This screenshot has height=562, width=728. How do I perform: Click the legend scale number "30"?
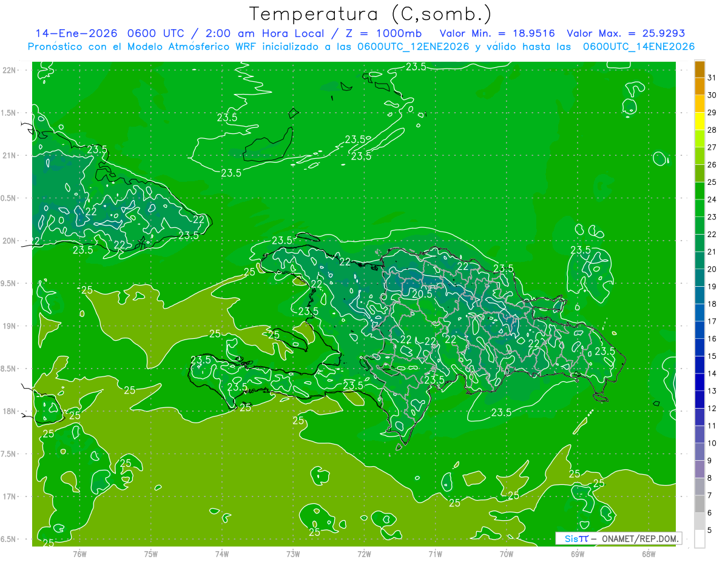click(x=712, y=95)
